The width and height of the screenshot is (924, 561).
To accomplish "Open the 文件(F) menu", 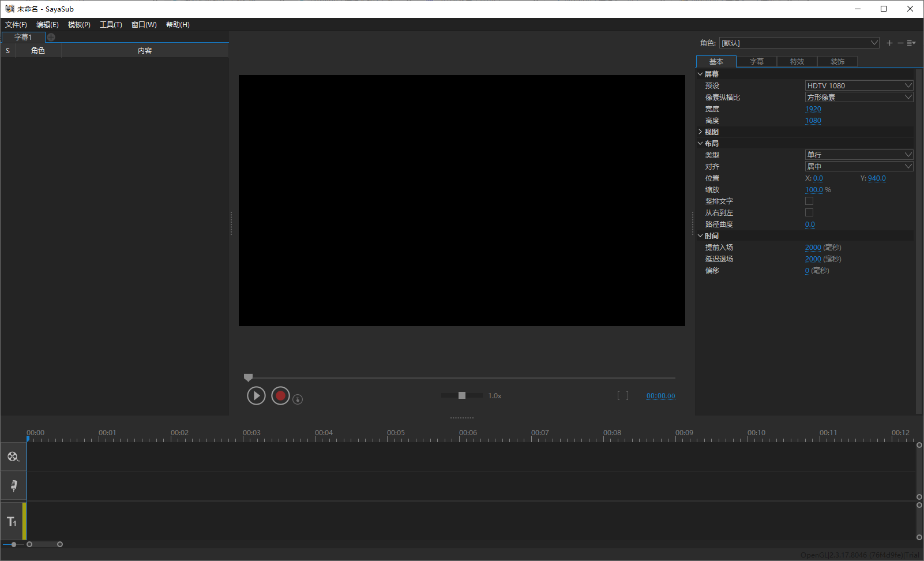I will [x=16, y=25].
